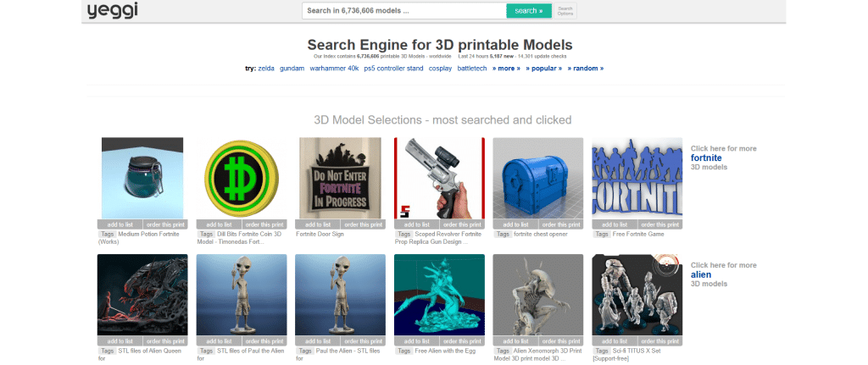This screenshot has width=868, height=365.
Task: Order print of fortnite chest opener
Action: (561, 224)
